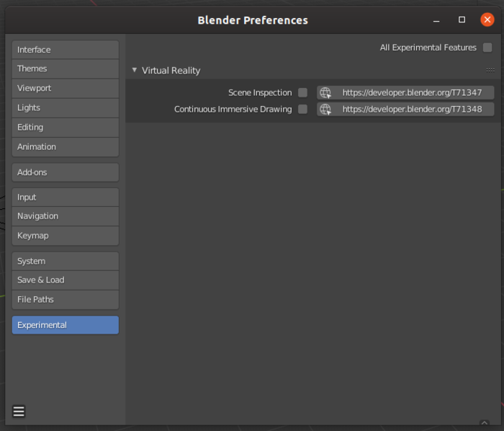
Task: Open developer.blender.org/T71348 link
Action: tap(412, 110)
